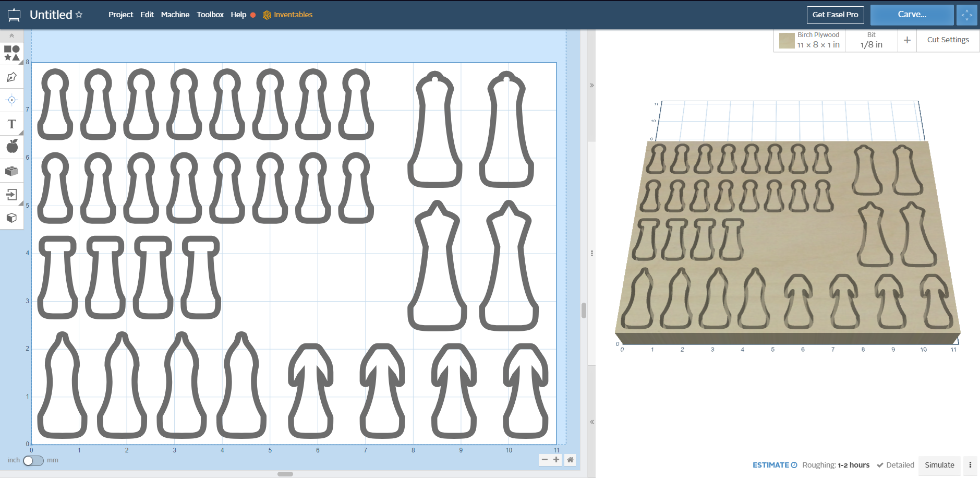Toggle units between inch and mm
The image size is (980, 478).
33,460
